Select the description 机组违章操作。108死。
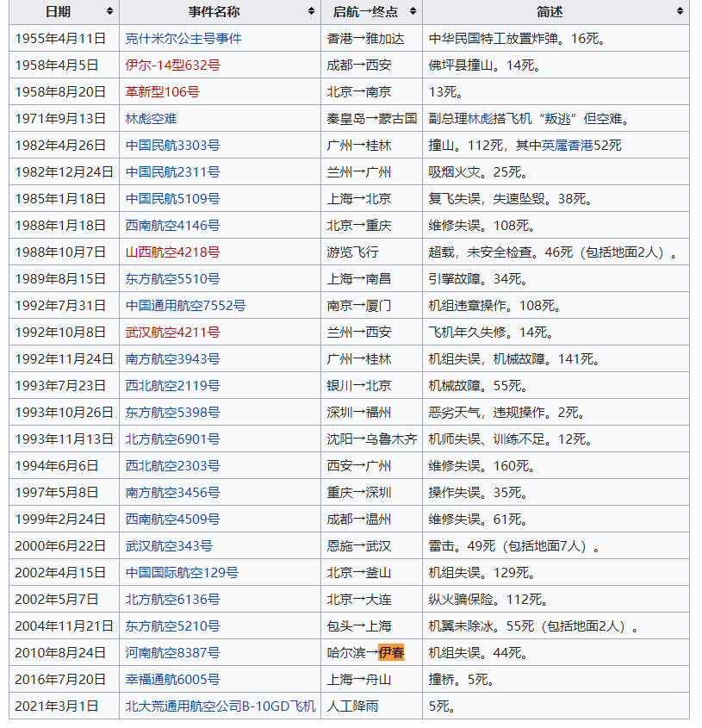The width and height of the screenshot is (702, 728). (x=556, y=306)
